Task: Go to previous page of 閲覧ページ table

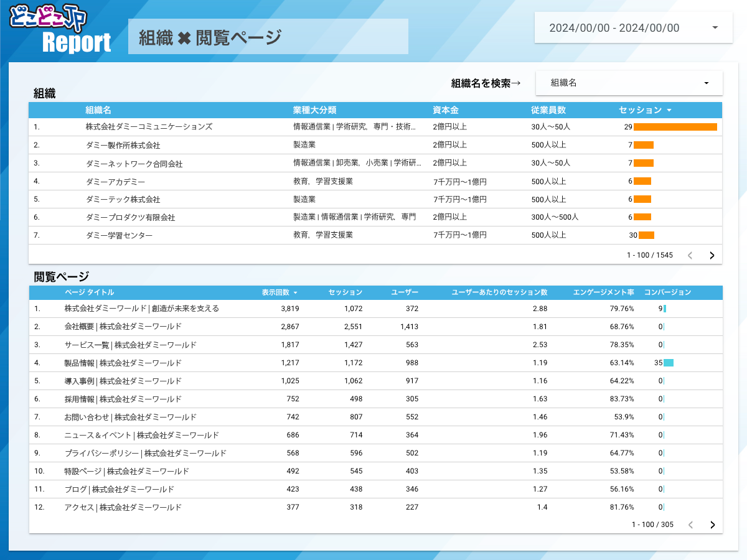Action: point(690,525)
